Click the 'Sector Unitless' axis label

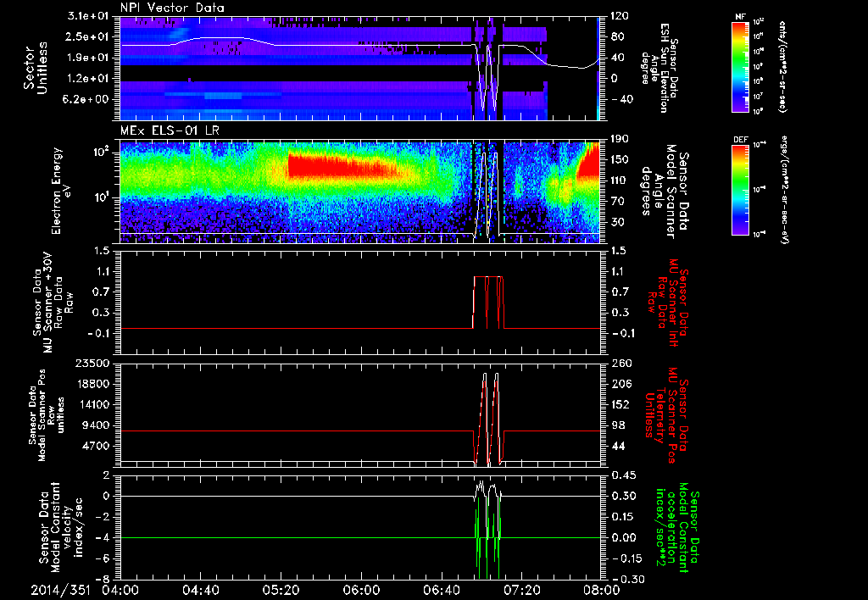tap(36, 68)
